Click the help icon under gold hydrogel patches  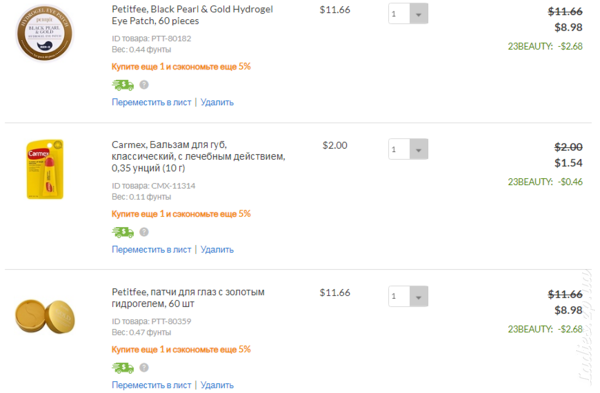click(x=144, y=368)
